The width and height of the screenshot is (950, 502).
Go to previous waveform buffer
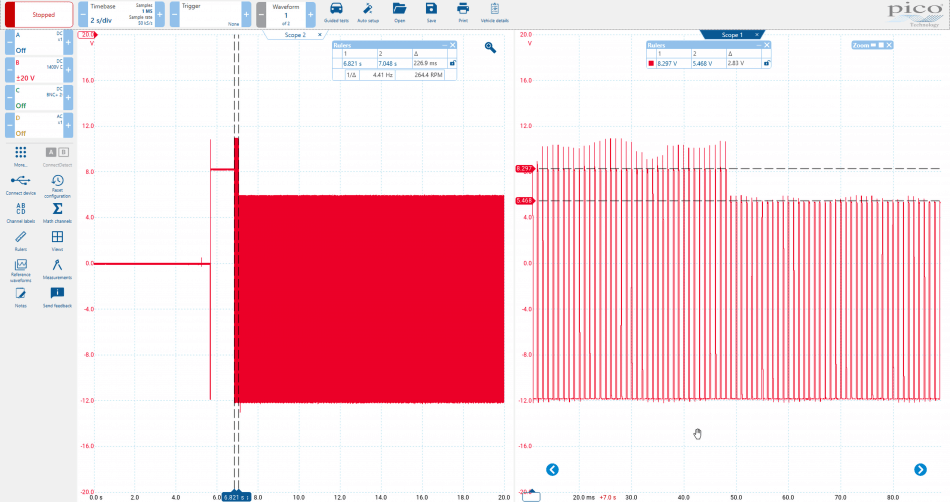point(261,15)
